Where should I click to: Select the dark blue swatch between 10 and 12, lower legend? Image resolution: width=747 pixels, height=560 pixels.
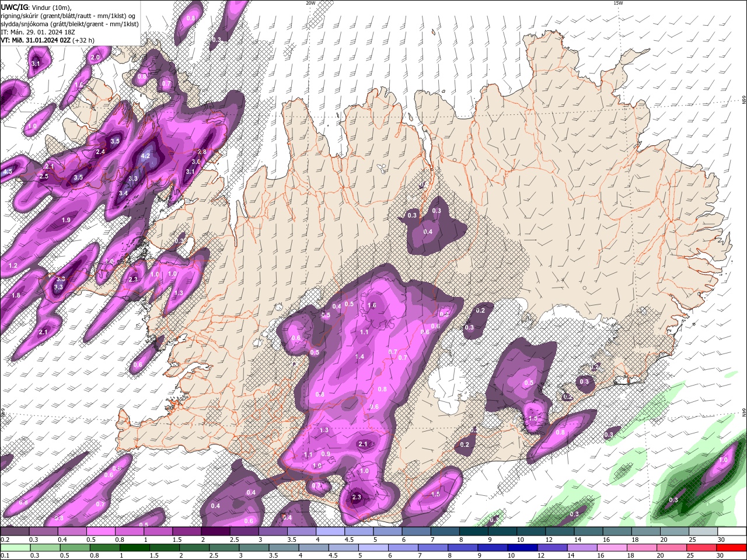click(522, 548)
